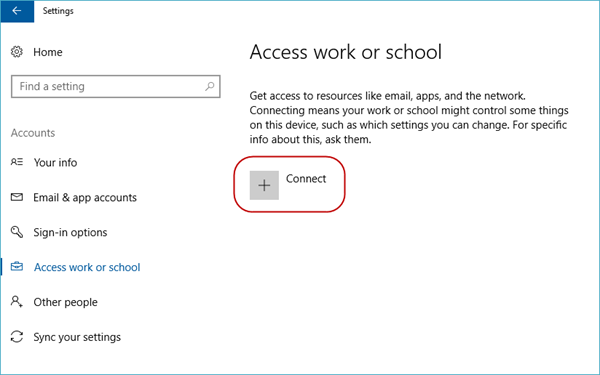Click the Settings window title text

(58, 11)
